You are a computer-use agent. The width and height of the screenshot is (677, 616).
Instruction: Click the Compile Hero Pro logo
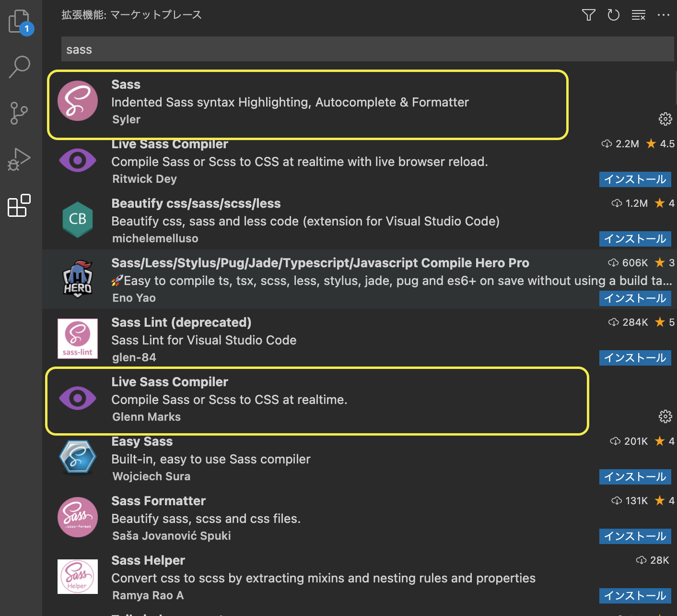click(x=78, y=279)
